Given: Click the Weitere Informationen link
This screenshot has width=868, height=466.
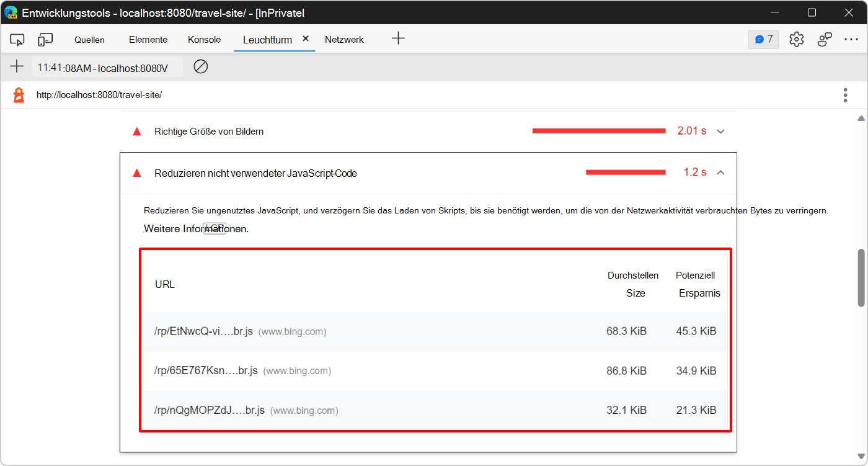Looking at the screenshot, I should (x=195, y=228).
